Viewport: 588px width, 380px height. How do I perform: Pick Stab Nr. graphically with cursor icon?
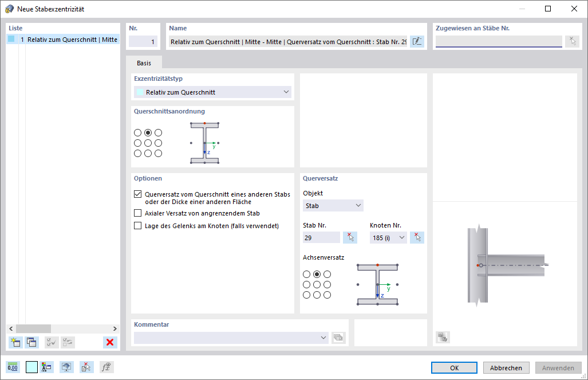[x=350, y=237]
